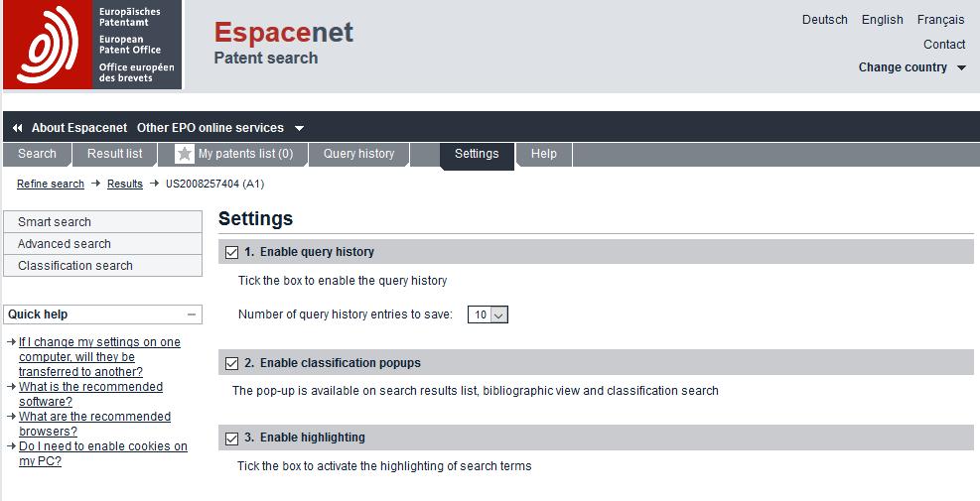Switch to the Query history tab

click(x=358, y=154)
